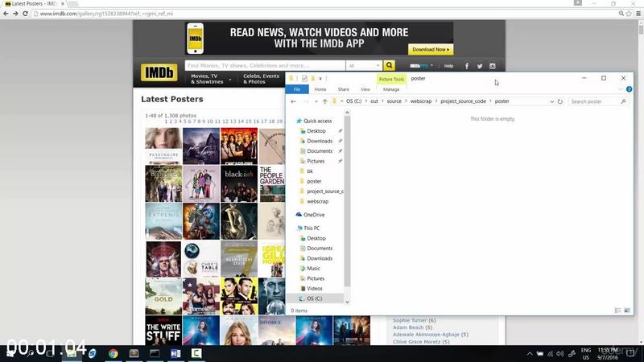Click the IMDb logo on the web page

159,72
